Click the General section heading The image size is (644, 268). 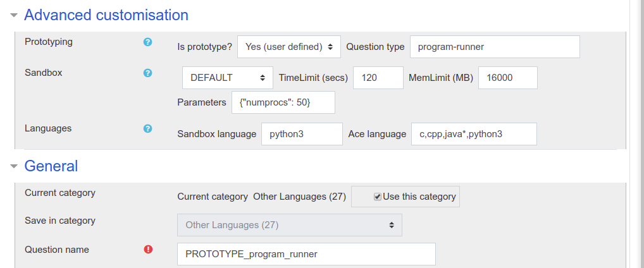(x=51, y=166)
